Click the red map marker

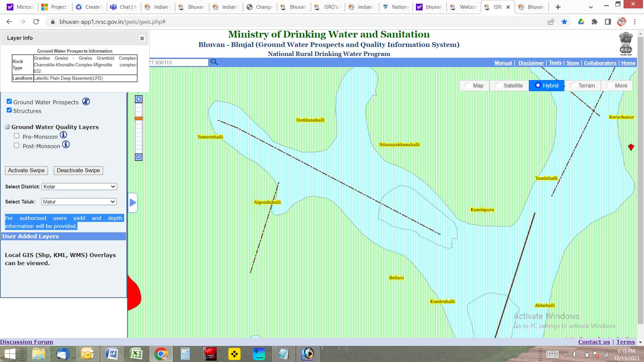coord(631,147)
